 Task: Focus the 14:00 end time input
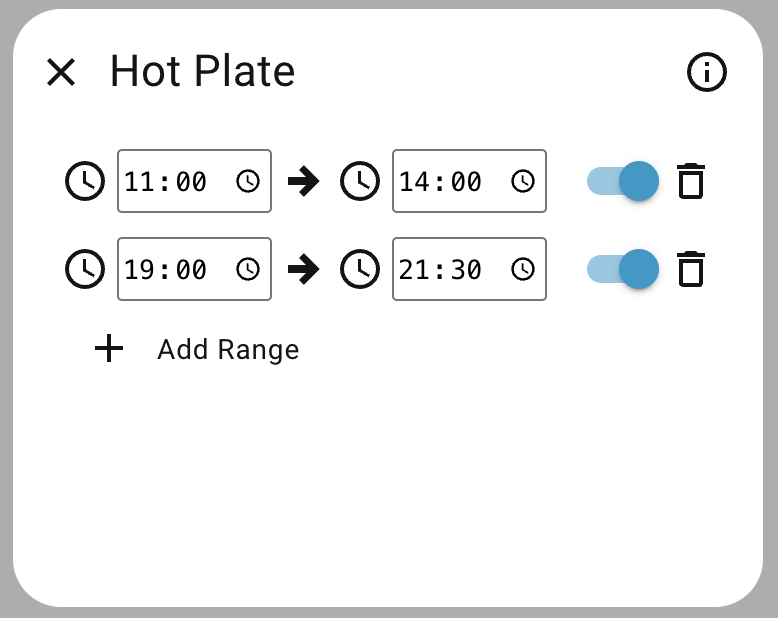tap(441, 181)
